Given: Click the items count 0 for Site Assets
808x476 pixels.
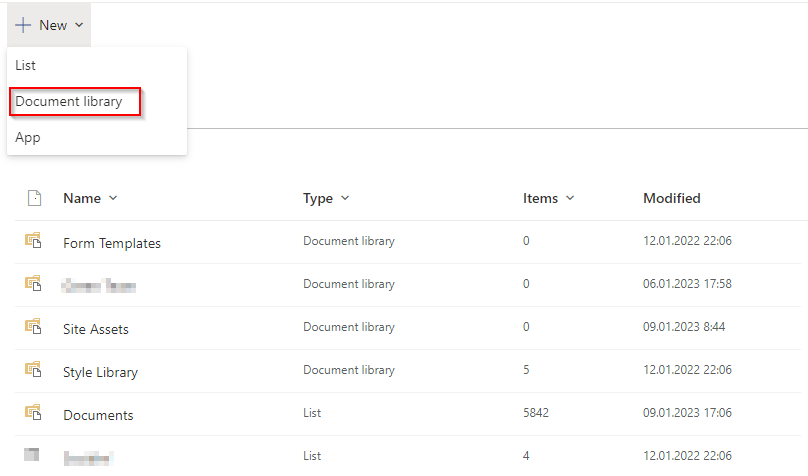Looking at the screenshot, I should pyautogui.click(x=526, y=327).
